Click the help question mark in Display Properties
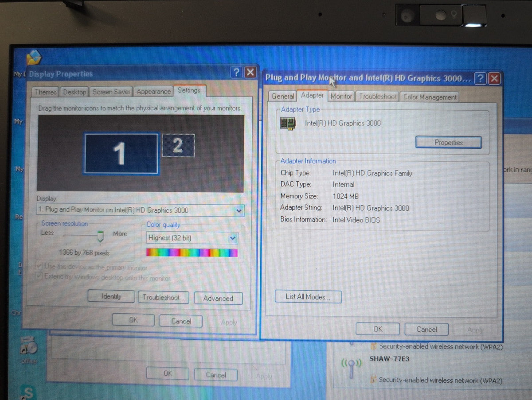 pos(237,73)
